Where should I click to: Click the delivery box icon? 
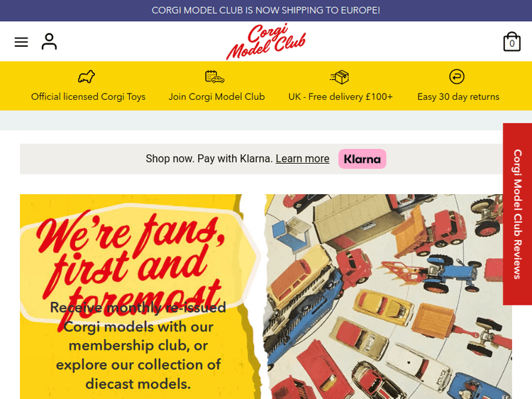click(340, 77)
